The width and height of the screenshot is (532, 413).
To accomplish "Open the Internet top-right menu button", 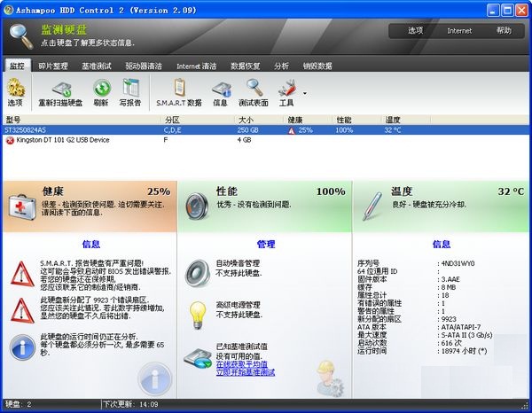I will [459, 31].
